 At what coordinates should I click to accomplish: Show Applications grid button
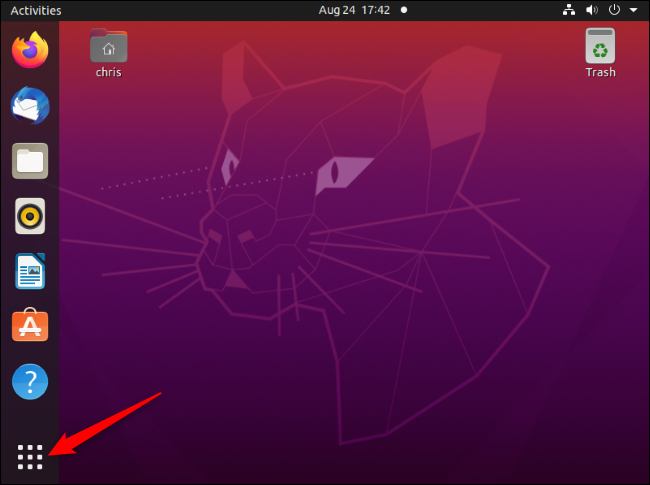click(x=30, y=457)
